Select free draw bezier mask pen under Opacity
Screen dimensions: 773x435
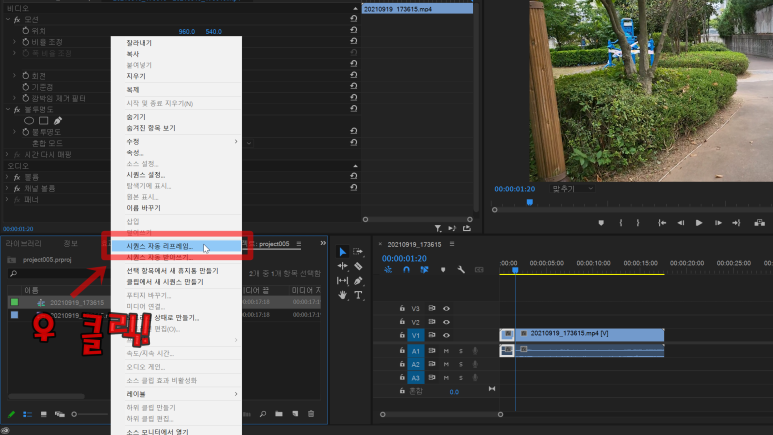(x=58, y=120)
